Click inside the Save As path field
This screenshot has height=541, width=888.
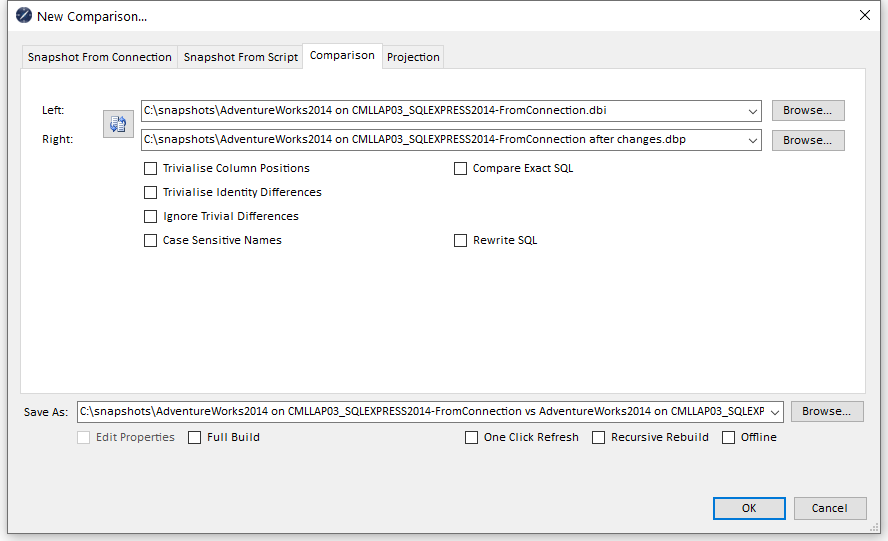point(420,412)
